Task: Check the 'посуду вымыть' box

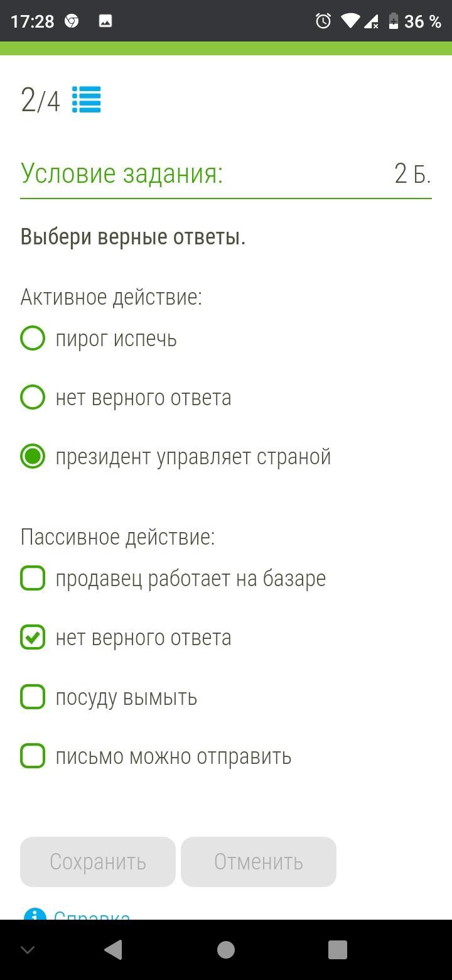Action: 33,697
